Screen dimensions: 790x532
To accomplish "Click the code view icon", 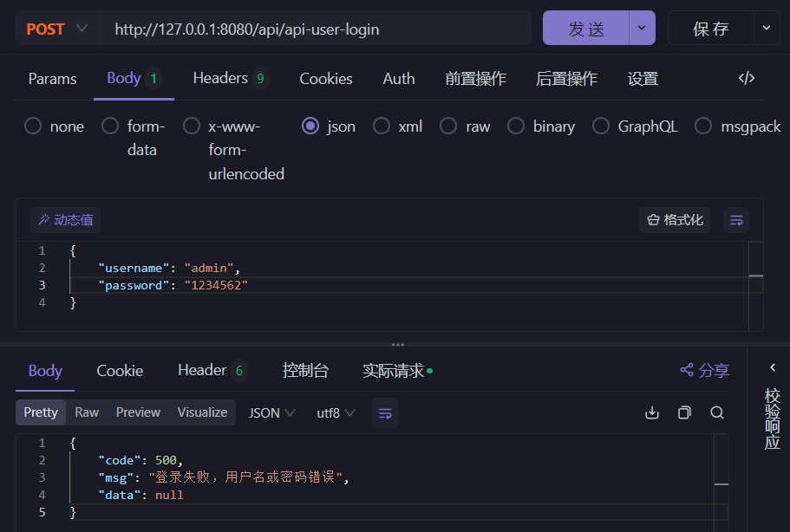I will tap(746, 78).
